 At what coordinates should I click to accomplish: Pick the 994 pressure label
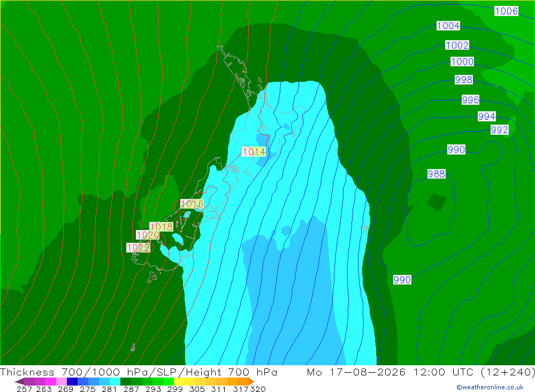pos(487,117)
